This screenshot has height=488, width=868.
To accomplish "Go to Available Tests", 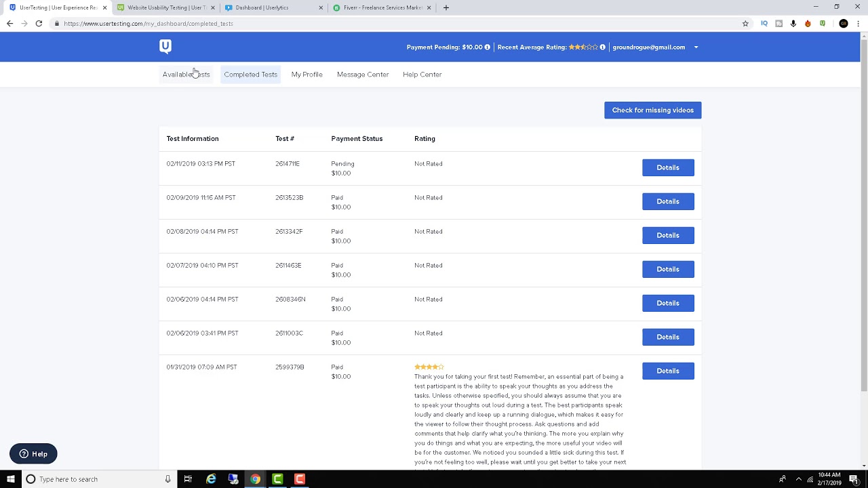I will click(186, 75).
